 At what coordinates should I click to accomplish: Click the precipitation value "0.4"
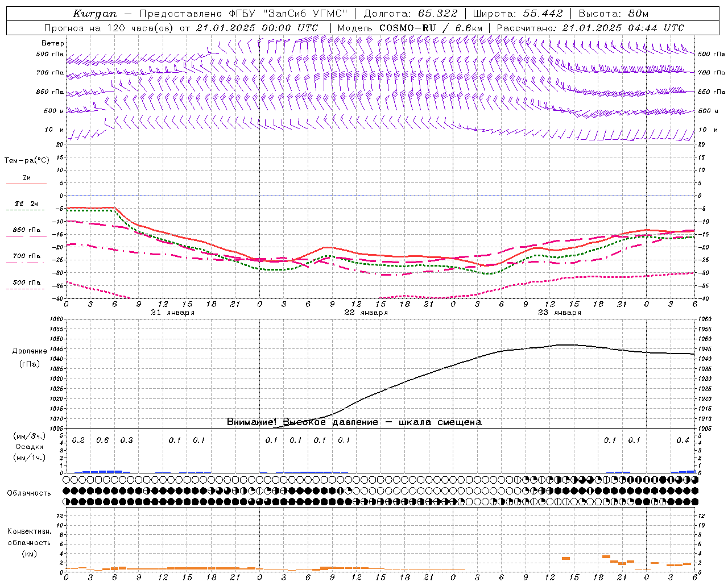pos(682,440)
